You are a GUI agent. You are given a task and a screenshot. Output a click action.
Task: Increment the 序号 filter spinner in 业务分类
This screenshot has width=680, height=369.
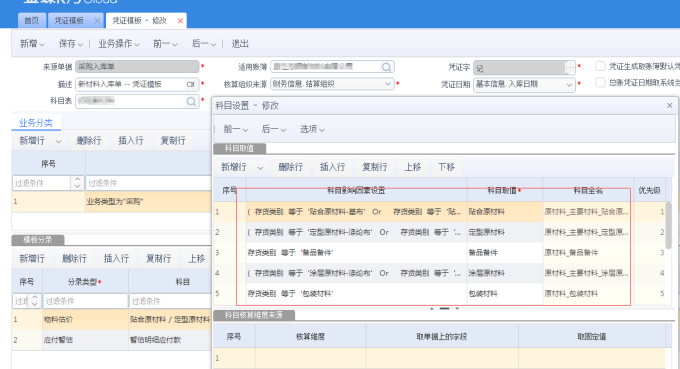[77, 180]
